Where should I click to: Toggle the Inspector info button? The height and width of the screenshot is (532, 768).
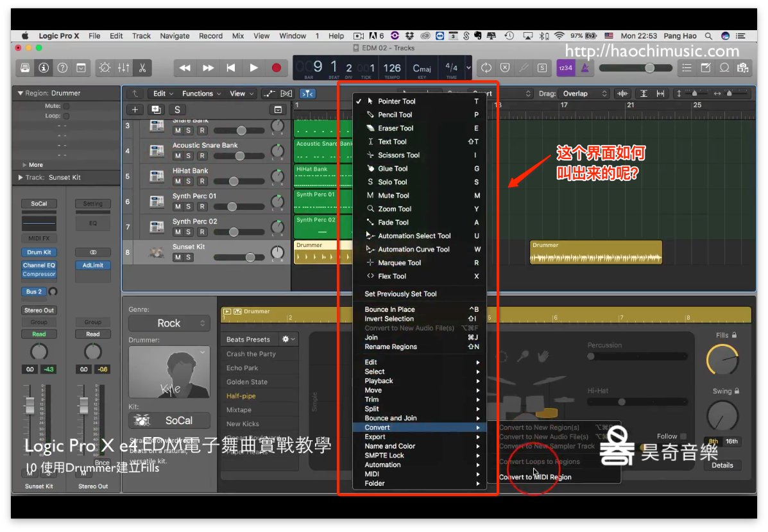(44, 68)
